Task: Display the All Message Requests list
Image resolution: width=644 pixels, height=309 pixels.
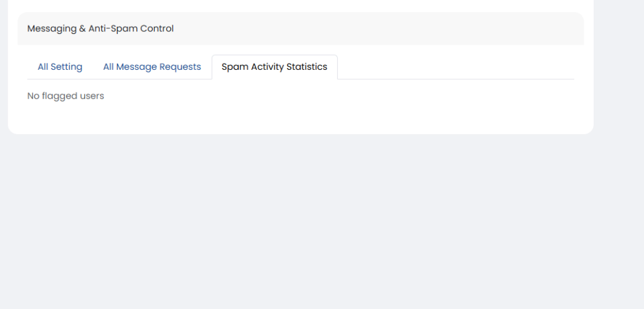Action: point(152,67)
